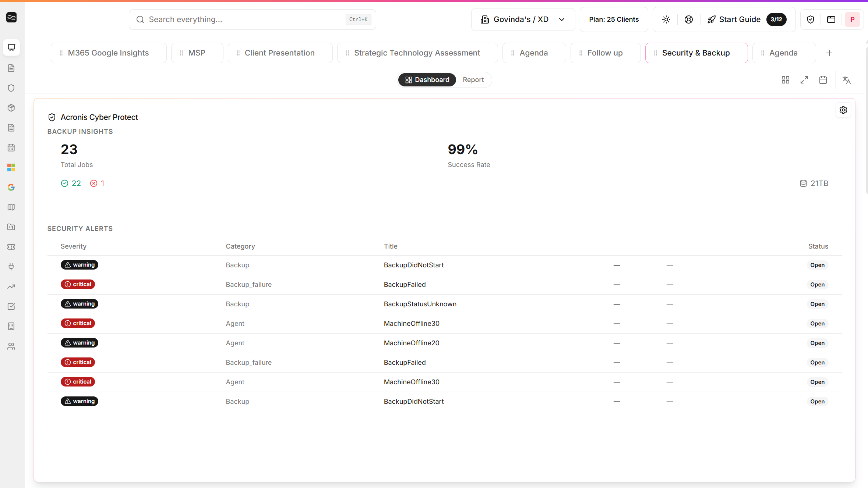Toggle the light/dark theme sun icon
The width and height of the screenshot is (868, 488).
click(x=666, y=19)
